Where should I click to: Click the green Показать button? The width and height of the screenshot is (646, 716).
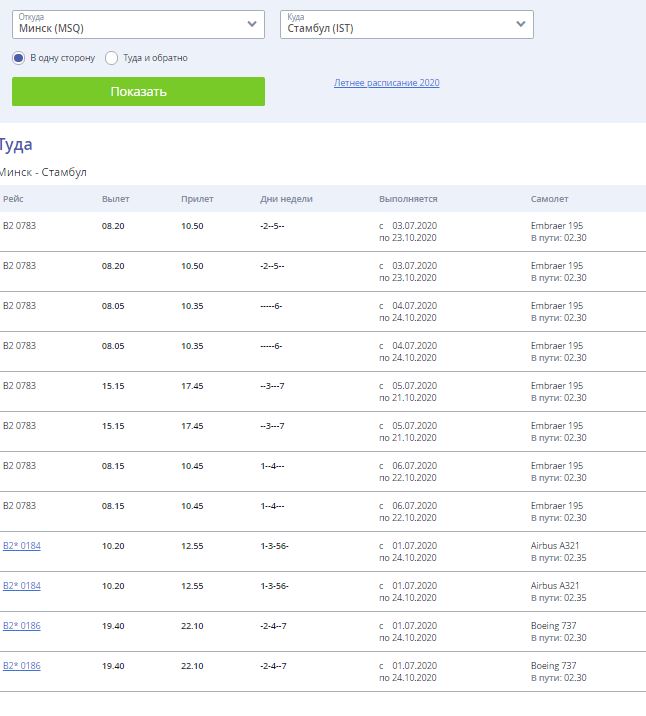(138, 91)
